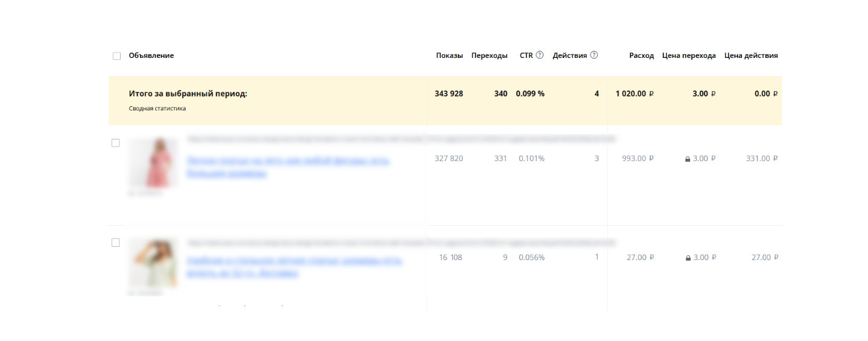Sort by the Цена перехода column header
The image size is (868, 341).
click(689, 56)
